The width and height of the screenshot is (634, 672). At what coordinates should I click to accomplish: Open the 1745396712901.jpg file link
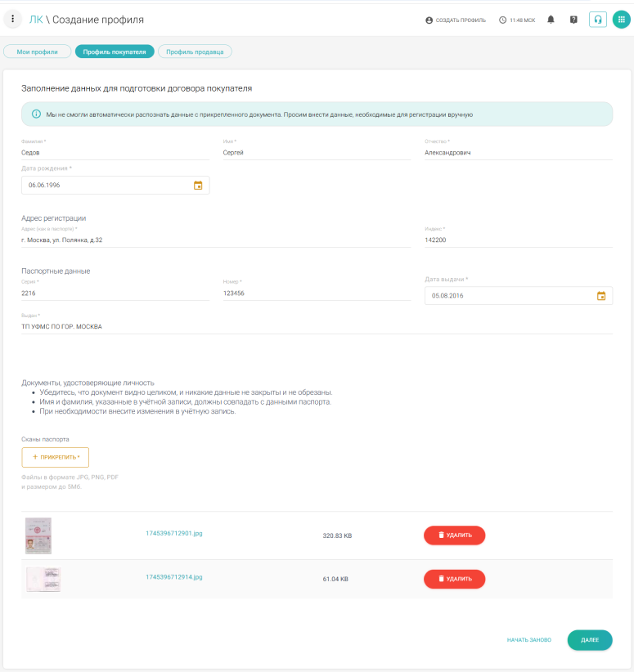[173, 533]
